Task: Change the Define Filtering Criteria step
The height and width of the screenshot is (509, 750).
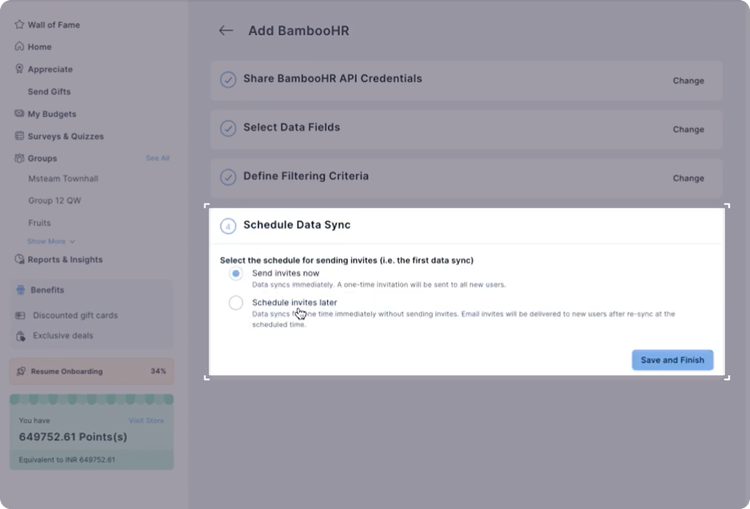Action: (688, 178)
